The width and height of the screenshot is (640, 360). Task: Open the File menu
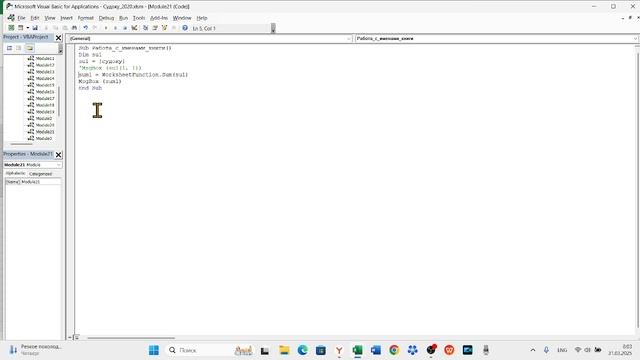click(x=21, y=18)
